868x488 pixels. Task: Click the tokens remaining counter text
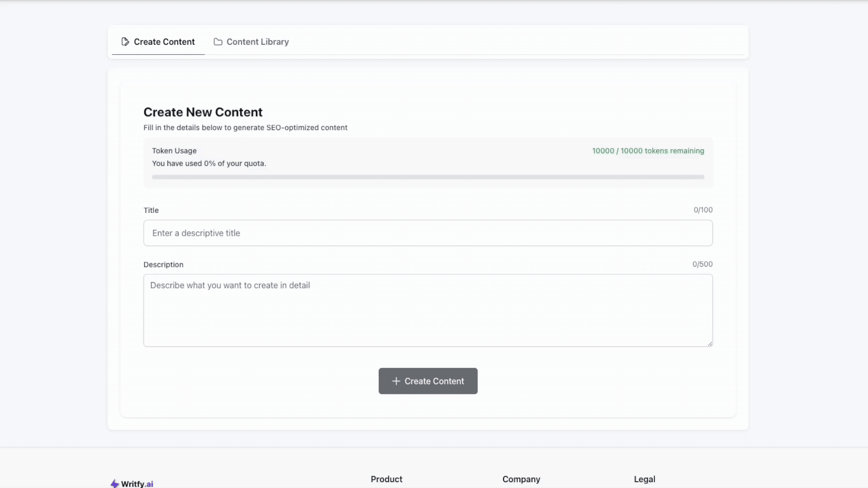(648, 151)
